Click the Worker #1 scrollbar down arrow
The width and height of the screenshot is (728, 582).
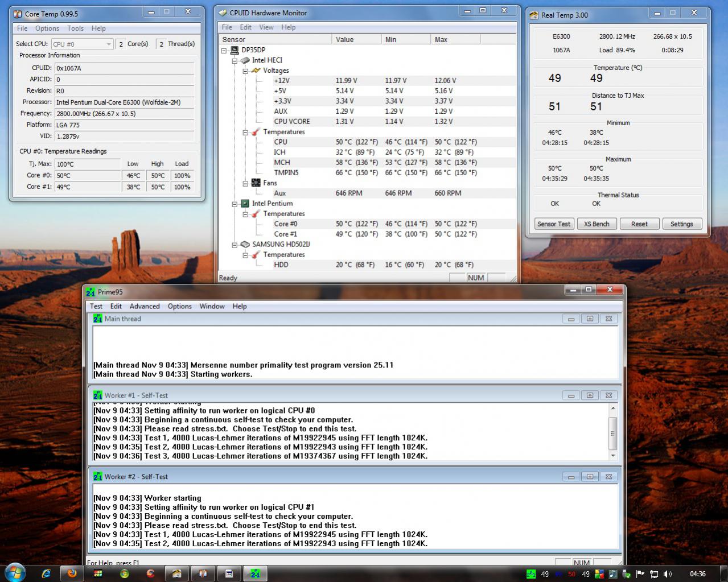613,455
